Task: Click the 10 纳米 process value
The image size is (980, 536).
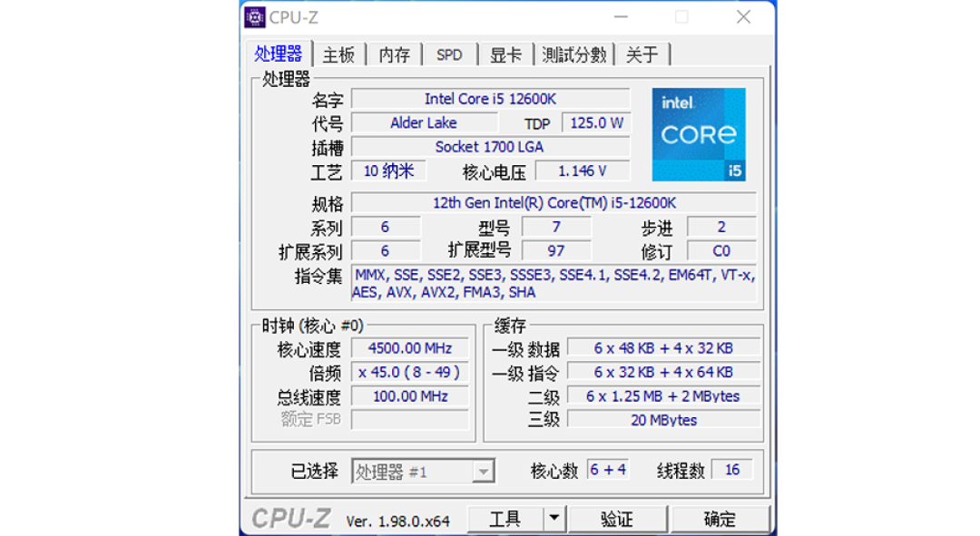Action: click(388, 171)
